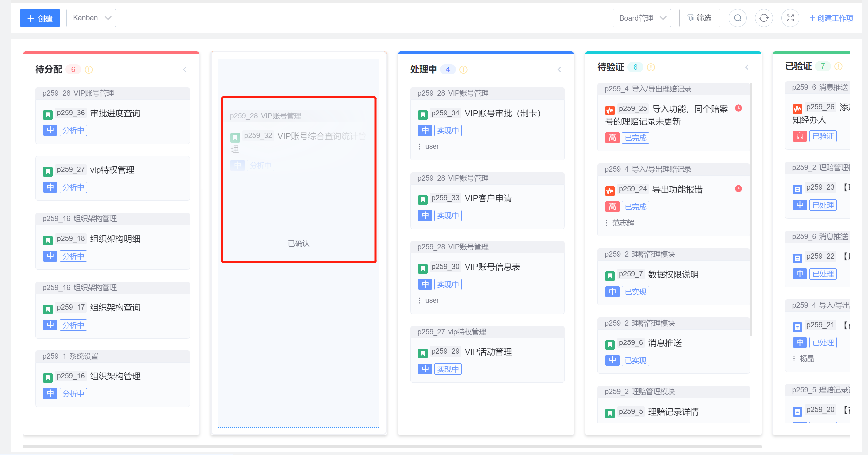Click the story icon of p259_36
Viewport: 868px width, 455px height.
[x=48, y=115]
